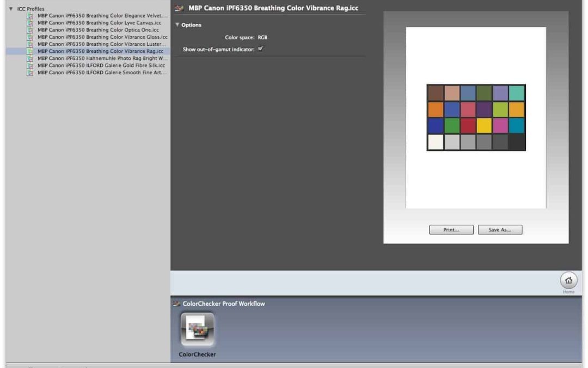Screen dimensions: 588x368
Task: Click the orange patch in the second chart row
Action: point(435,110)
